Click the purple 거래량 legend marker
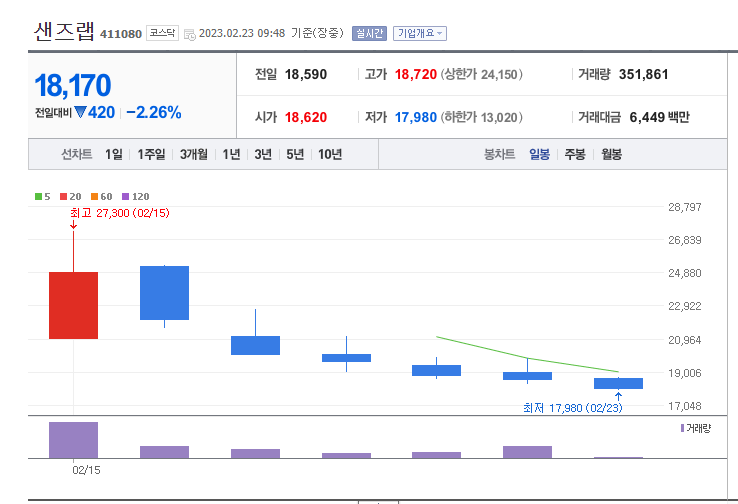 tap(682, 428)
